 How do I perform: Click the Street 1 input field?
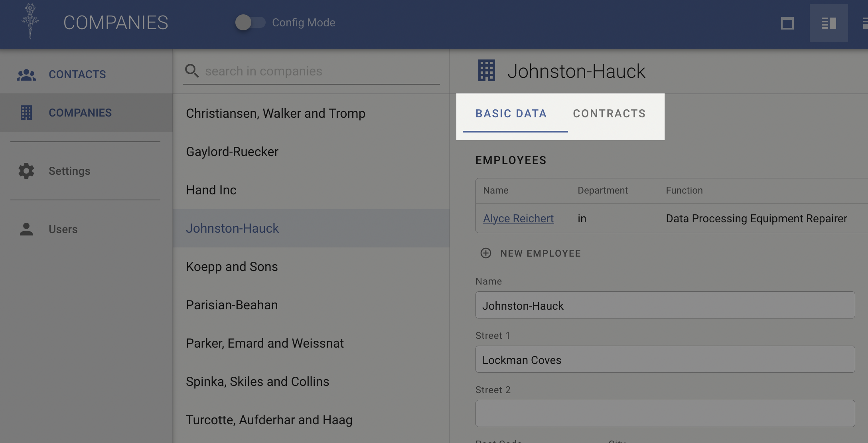[x=665, y=360]
